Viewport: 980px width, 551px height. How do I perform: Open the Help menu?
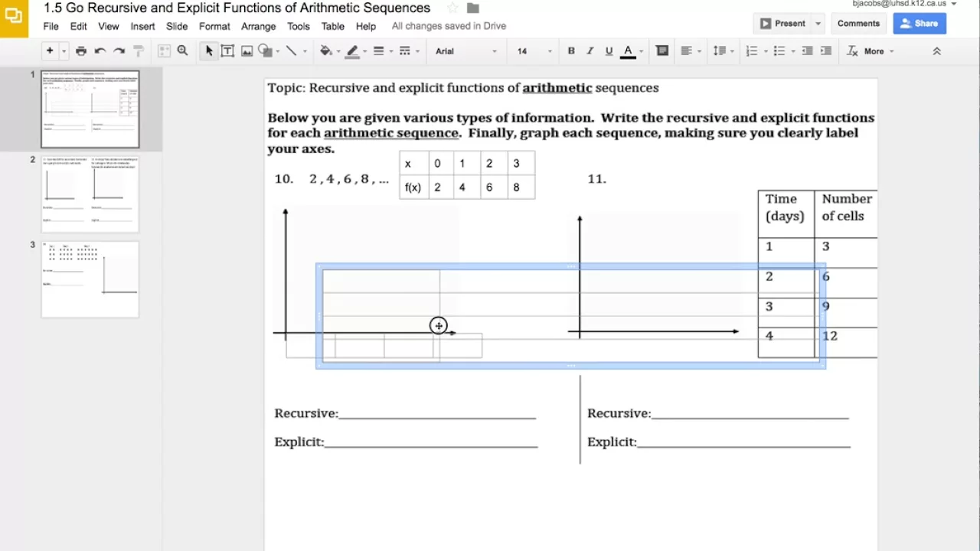[x=366, y=26]
